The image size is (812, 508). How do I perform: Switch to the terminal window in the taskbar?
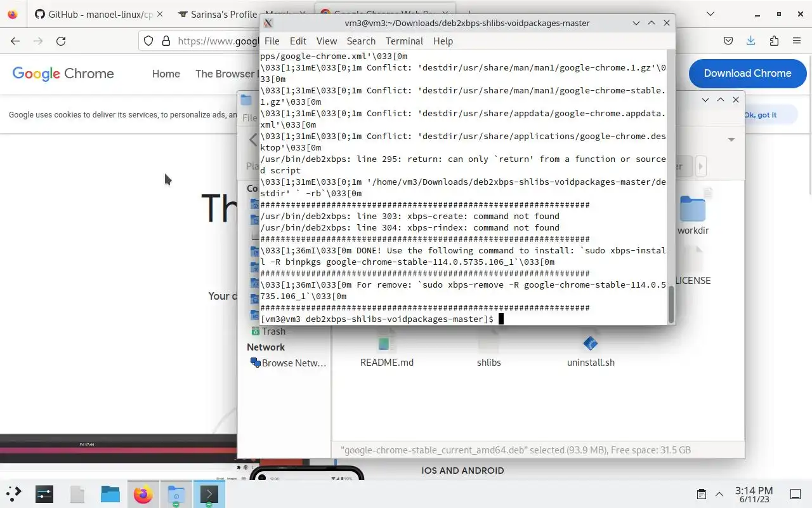coord(209,493)
